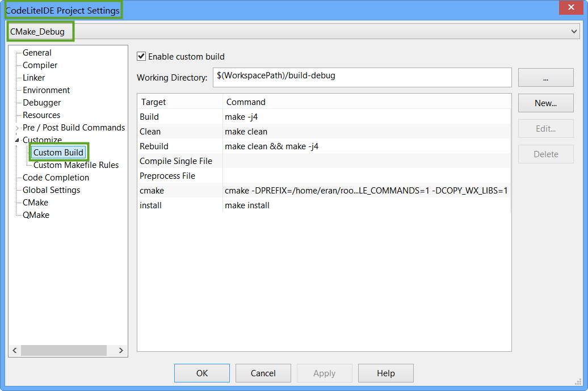The width and height of the screenshot is (588, 391).
Task: Toggle the Enable custom build checkbox
Action: tap(141, 57)
